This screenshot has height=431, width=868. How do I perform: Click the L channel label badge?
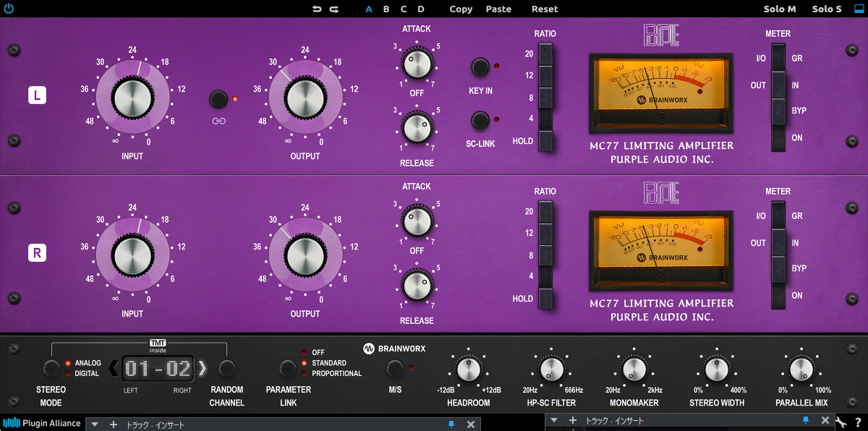pos(37,95)
